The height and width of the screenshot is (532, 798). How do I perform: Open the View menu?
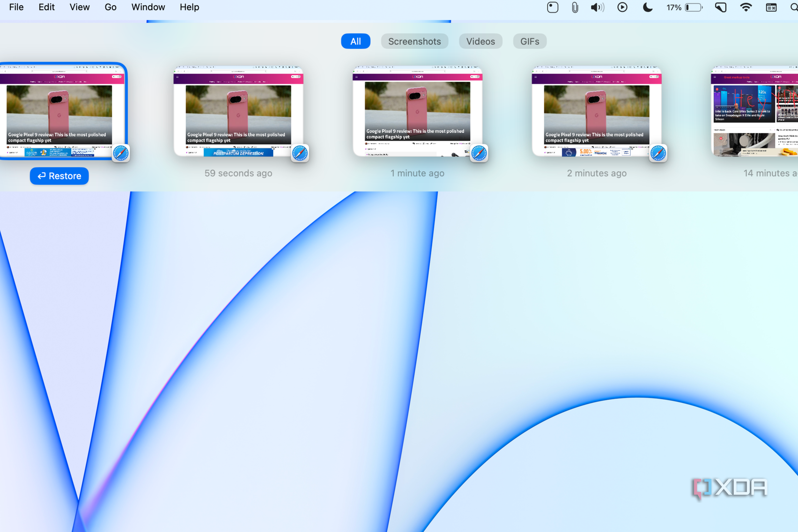point(79,7)
